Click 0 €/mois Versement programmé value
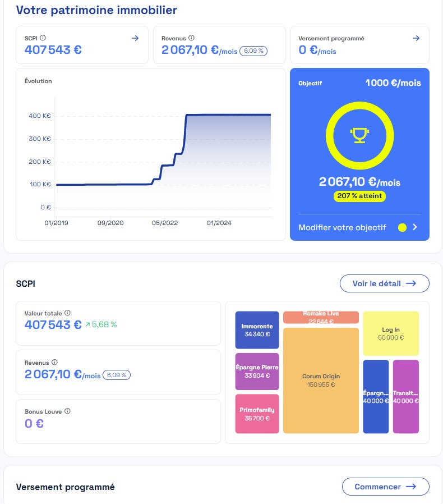 pyautogui.click(x=317, y=50)
